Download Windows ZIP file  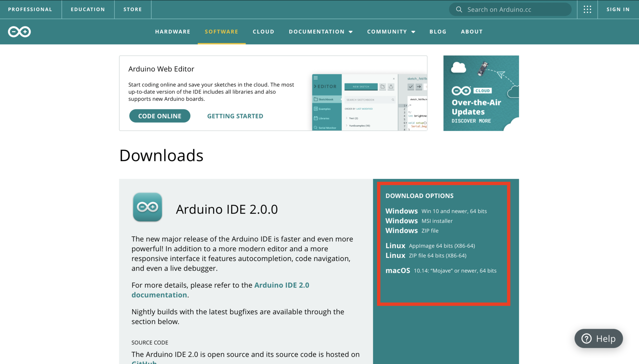coord(412,230)
